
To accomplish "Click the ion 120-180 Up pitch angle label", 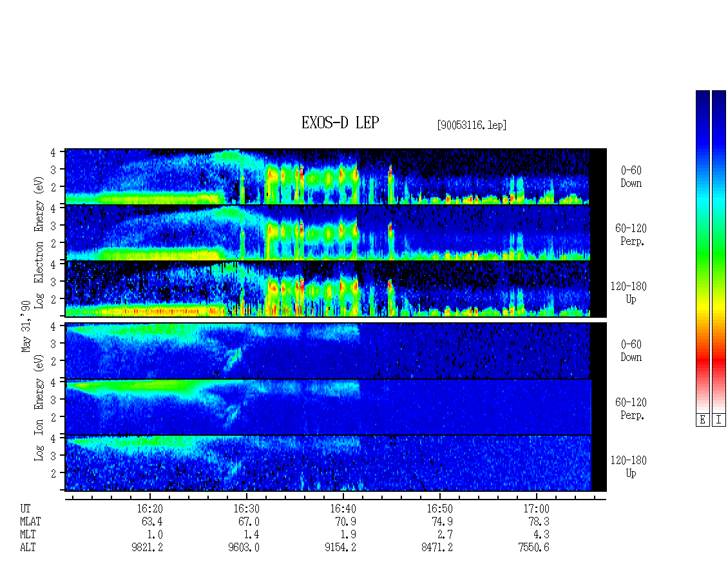I will pos(629,467).
